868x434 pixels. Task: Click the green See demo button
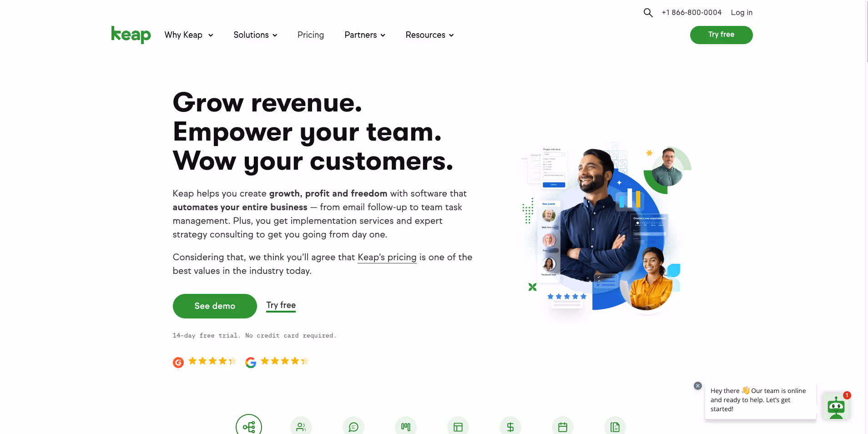[x=215, y=306]
